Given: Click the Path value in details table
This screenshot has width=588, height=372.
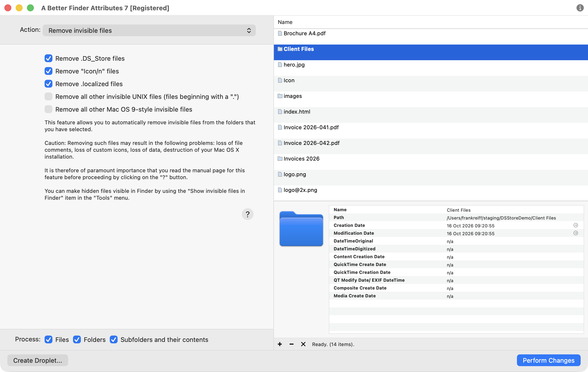Looking at the screenshot, I should pos(501,218).
